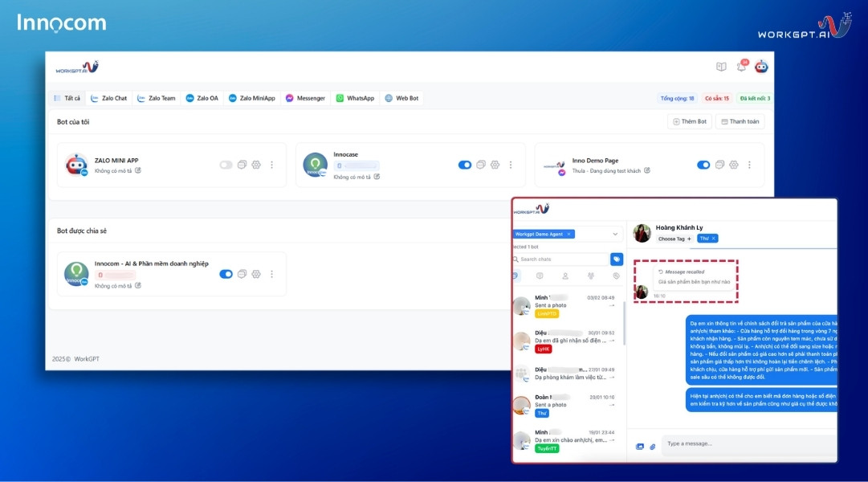Switch to the Web Bot tab

coord(402,98)
